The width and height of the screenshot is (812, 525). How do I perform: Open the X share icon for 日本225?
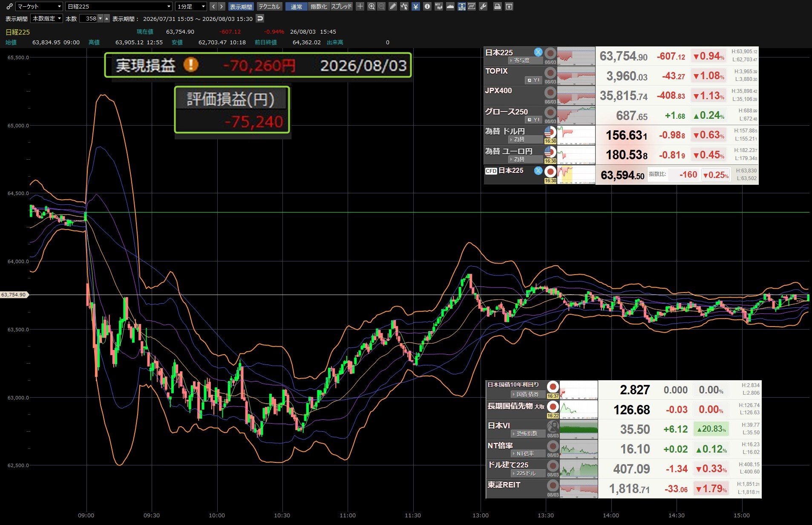(x=538, y=52)
